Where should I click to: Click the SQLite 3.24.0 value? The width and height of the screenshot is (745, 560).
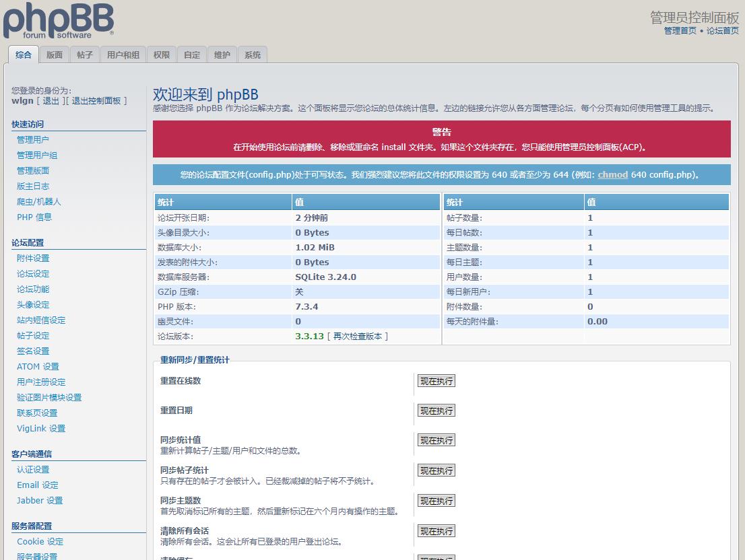(325, 277)
